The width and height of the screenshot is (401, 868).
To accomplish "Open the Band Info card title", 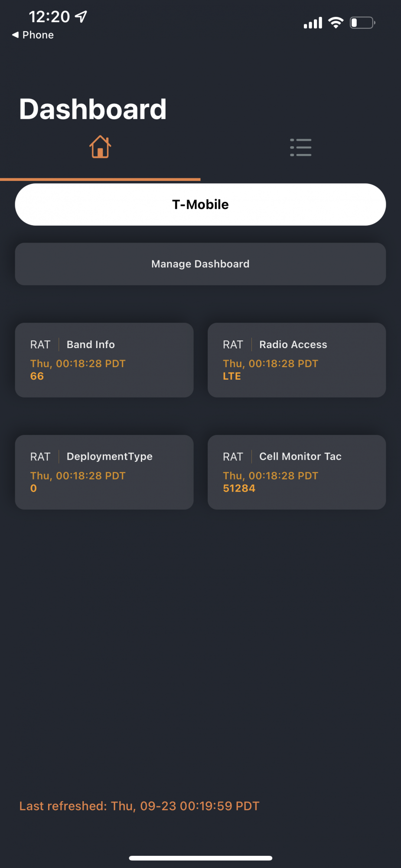I will pos(91,345).
